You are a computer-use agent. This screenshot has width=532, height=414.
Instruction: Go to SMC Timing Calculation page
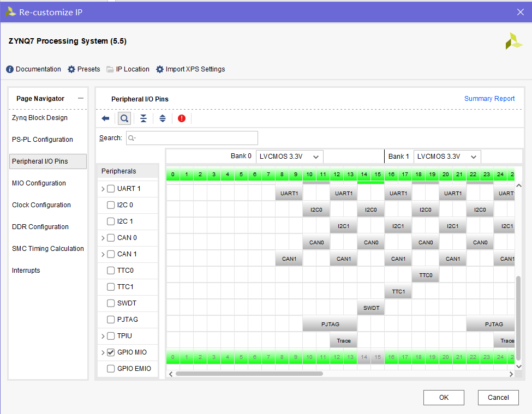48,249
